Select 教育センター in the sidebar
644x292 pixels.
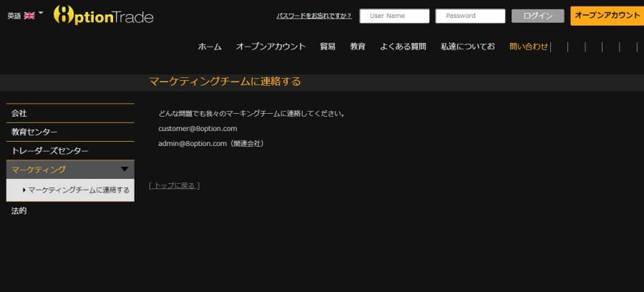point(70,132)
